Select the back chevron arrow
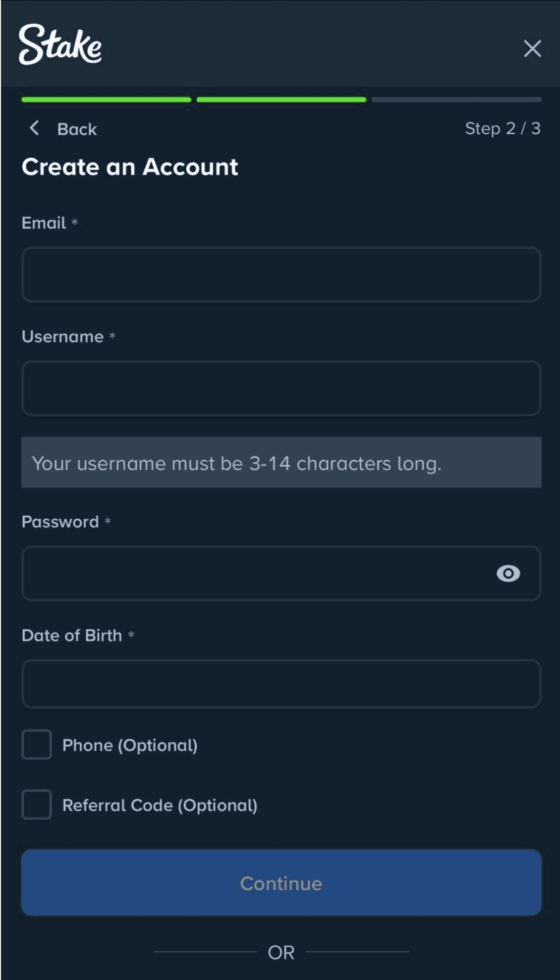 35,128
